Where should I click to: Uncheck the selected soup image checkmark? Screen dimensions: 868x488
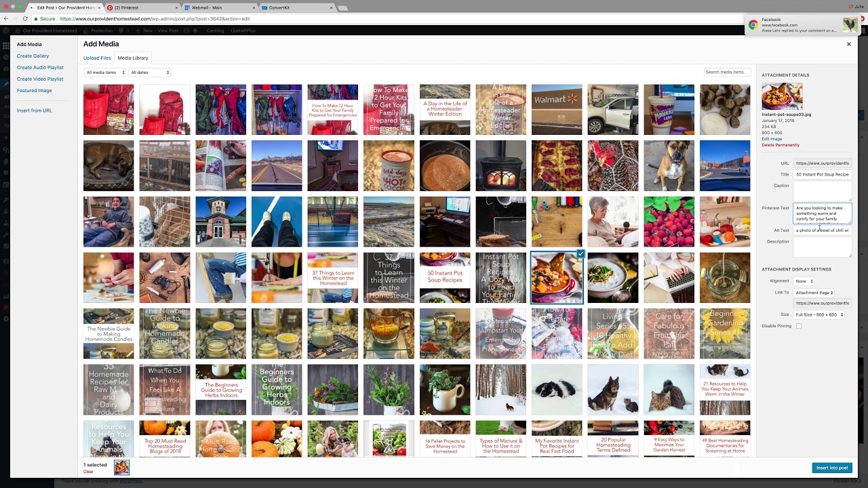tap(580, 254)
